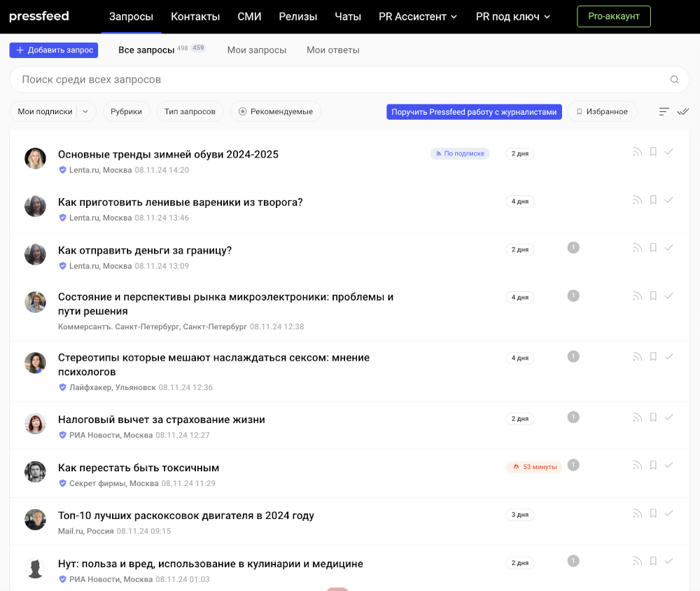Click the plus on 'Добавить запрос'
Screen dimensions: 700x591
click(19, 50)
